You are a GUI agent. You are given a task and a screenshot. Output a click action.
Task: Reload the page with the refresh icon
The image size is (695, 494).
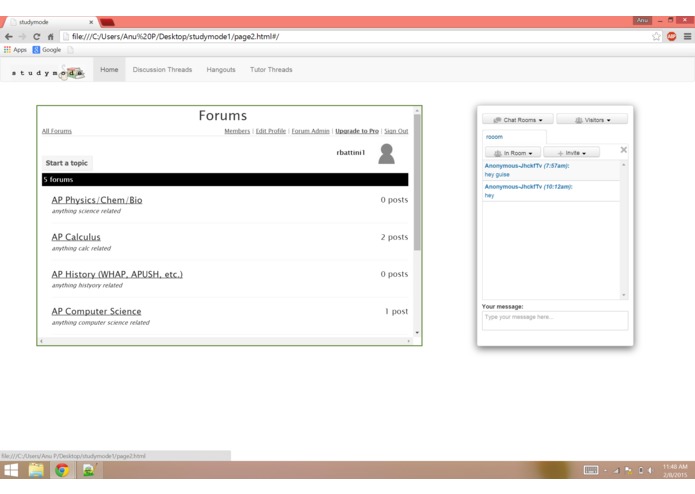coord(36,37)
